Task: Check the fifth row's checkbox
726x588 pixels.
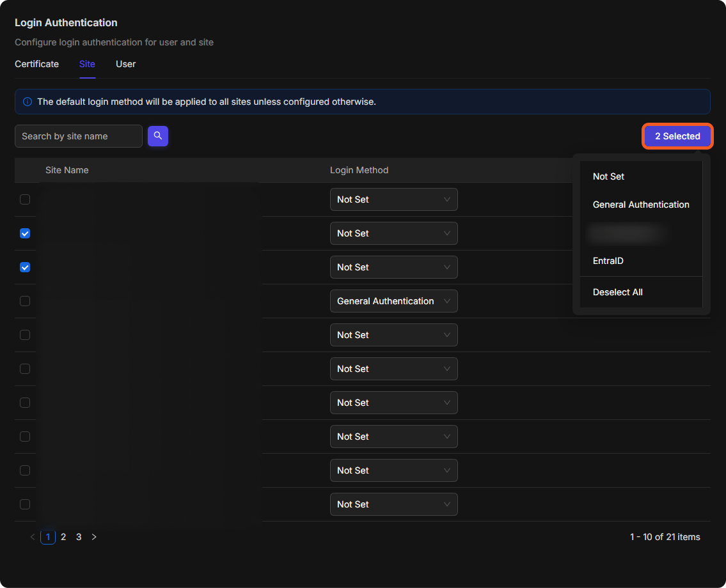Action: pos(25,335)
